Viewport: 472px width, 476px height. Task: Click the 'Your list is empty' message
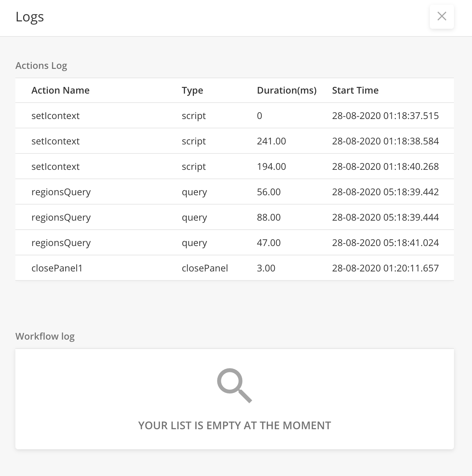234,425
